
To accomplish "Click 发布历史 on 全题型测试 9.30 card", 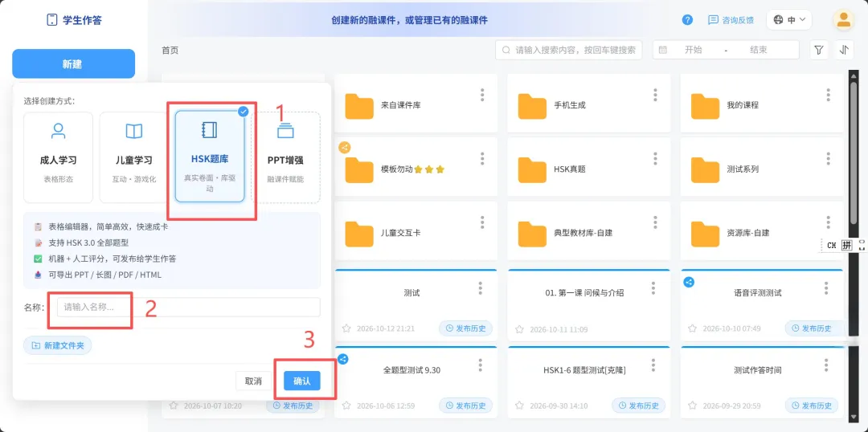I will [465, 406].
